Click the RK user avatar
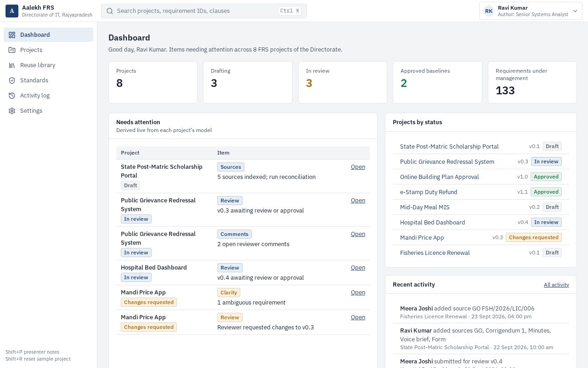 coord(489,11)
